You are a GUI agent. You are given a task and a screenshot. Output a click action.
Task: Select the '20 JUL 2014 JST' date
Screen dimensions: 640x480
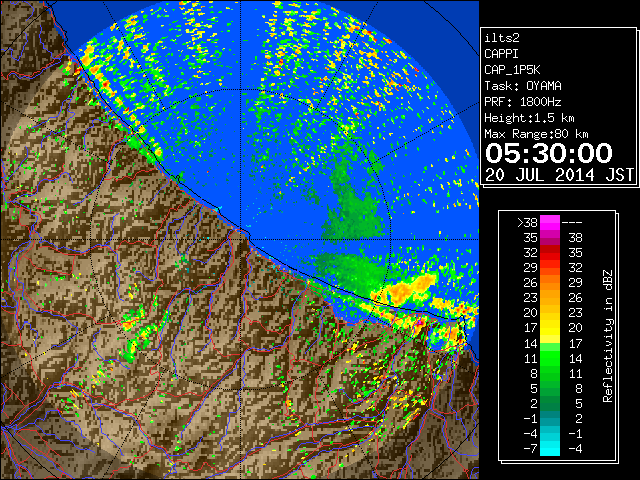point(559,175)
